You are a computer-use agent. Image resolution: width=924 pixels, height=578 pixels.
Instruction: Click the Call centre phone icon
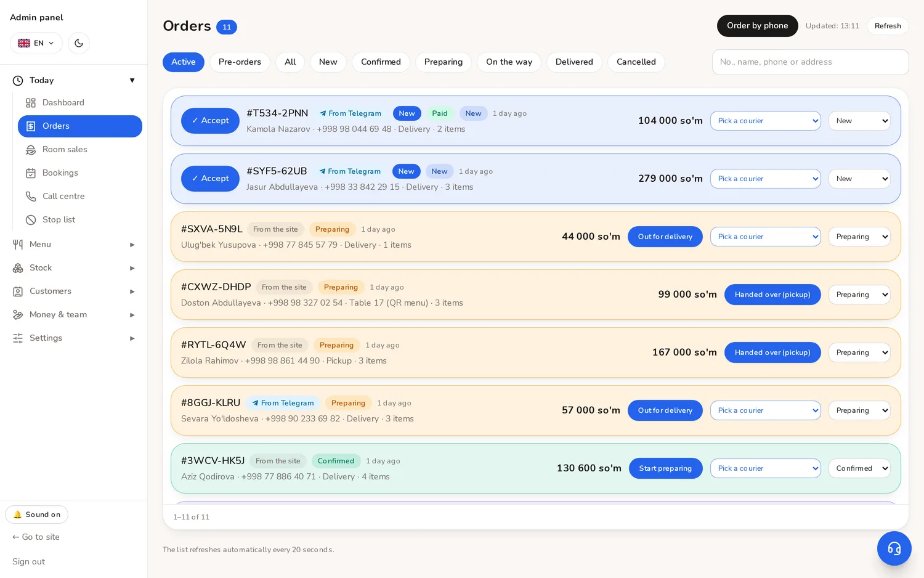[x=31, y=197]
